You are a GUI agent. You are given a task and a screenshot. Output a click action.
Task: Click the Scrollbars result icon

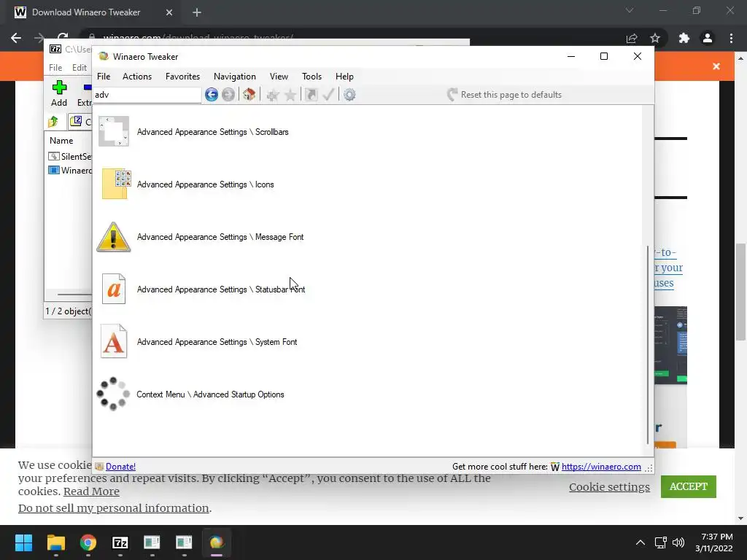[x=113, y=131]
